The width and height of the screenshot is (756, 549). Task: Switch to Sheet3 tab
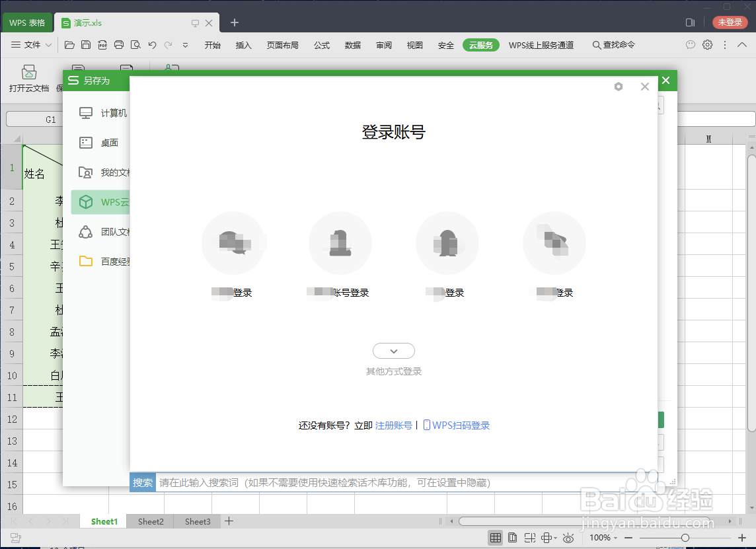point(198,521)
